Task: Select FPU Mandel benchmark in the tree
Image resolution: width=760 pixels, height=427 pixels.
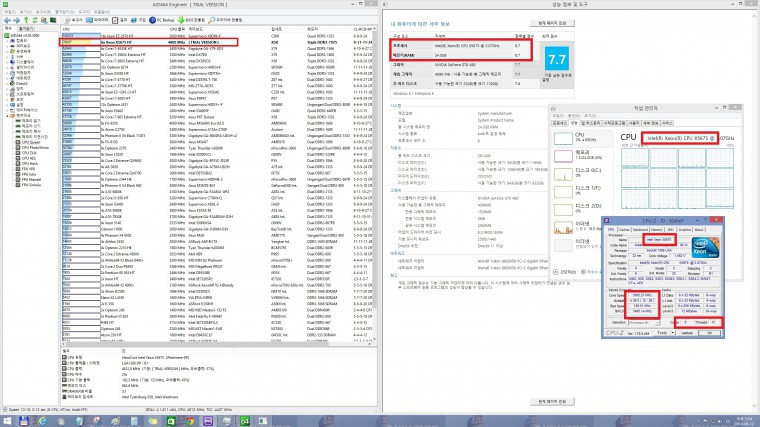Action: 28,179
